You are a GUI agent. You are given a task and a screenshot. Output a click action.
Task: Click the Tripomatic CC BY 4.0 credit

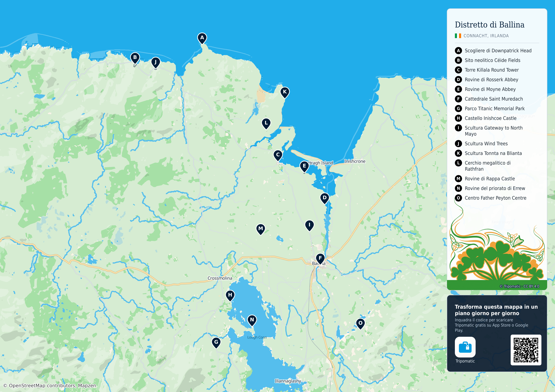(519, 286)
